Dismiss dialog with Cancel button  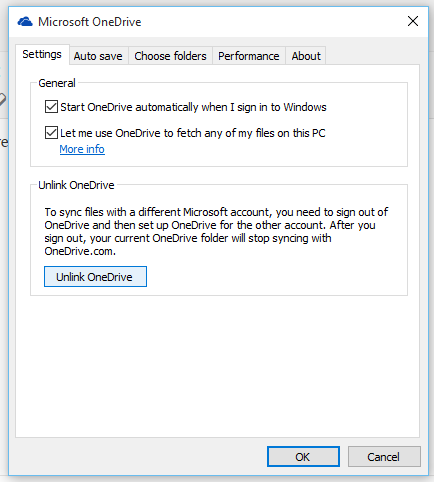pos(384,457)
